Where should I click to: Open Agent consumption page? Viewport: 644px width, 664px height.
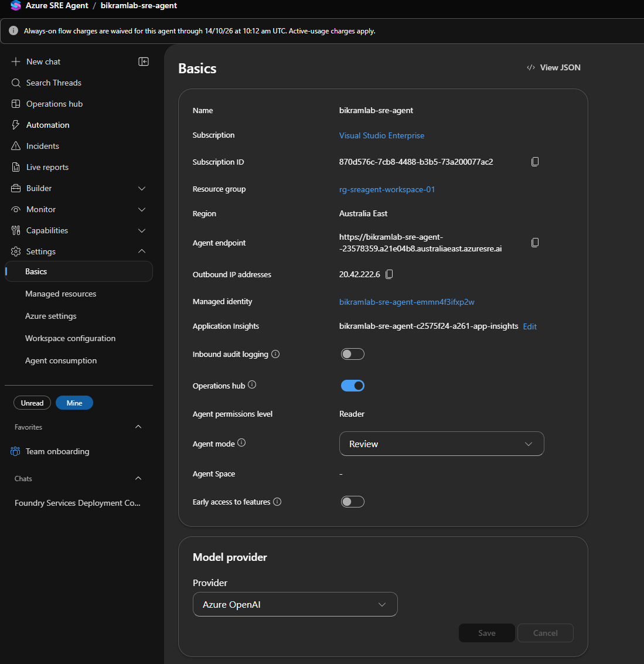coord(61,361)
